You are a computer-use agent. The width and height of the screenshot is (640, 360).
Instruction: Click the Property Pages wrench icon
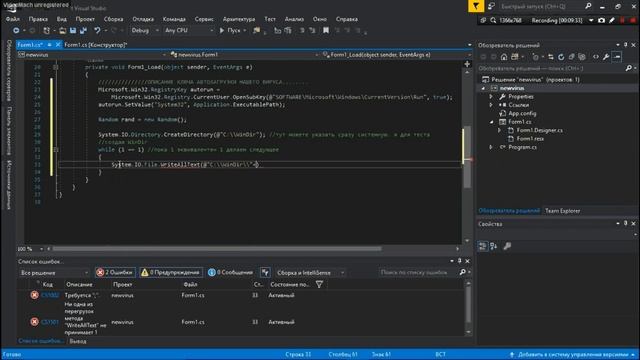click(x=507, y=246)
